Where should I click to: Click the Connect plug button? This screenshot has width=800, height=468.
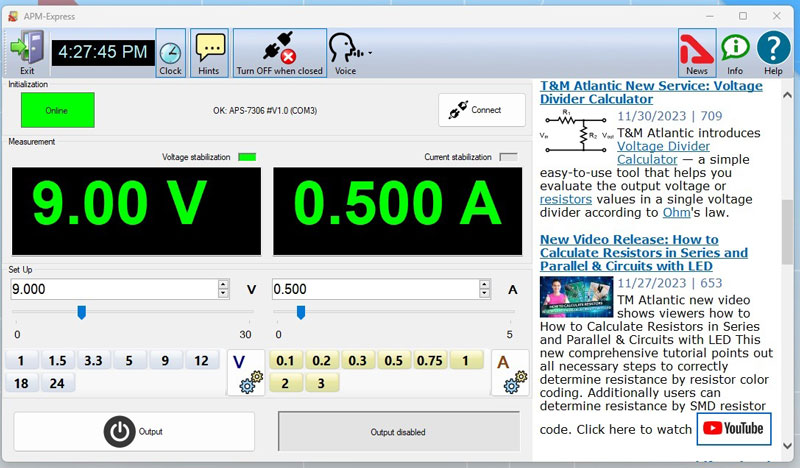point(482,110)
